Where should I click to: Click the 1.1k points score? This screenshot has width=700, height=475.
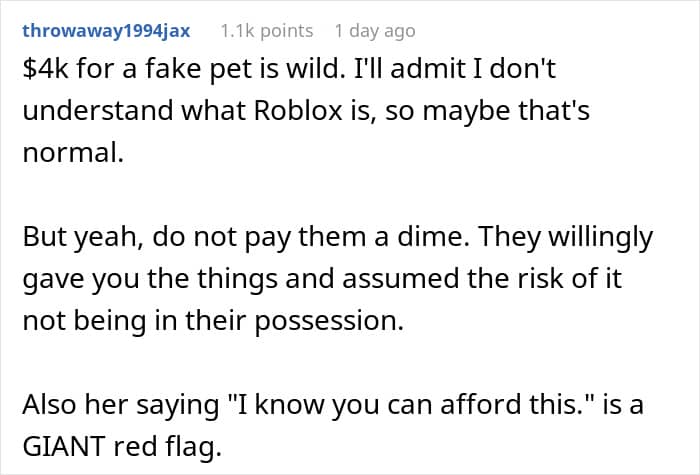pos(266,31)
